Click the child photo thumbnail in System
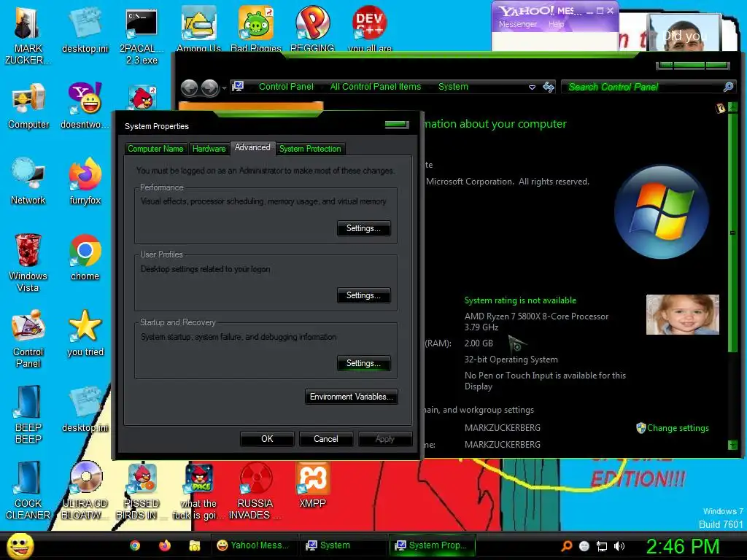The height and width of the screenshot is (560, 747). point(682,314)
